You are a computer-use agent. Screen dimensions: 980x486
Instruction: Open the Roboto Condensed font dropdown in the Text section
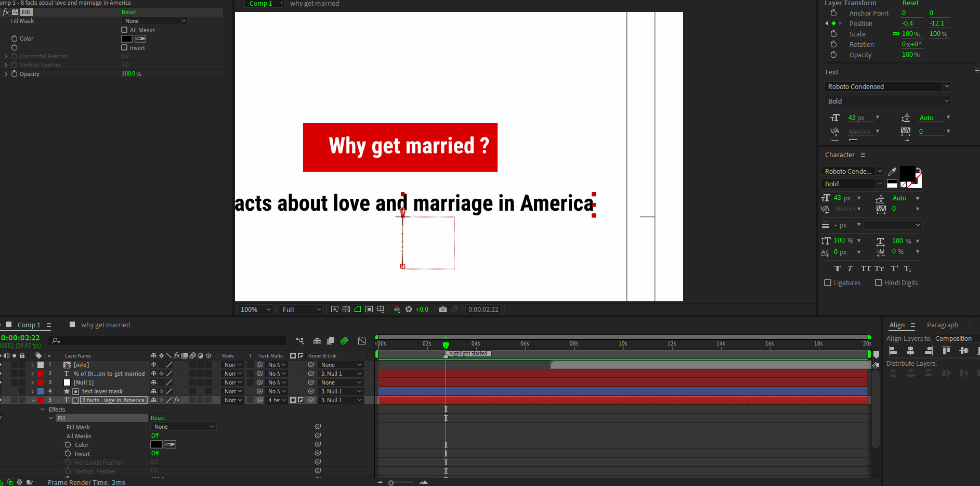887,86
